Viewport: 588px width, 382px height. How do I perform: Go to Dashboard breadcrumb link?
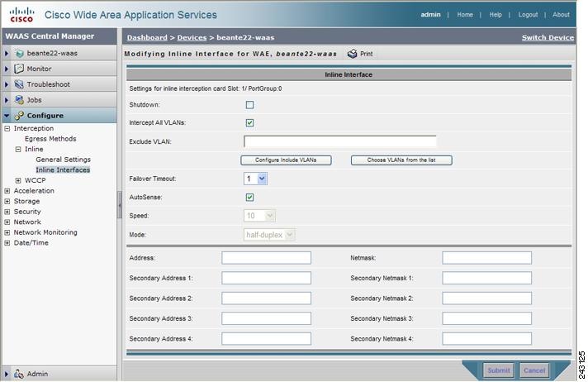point(147,37)
